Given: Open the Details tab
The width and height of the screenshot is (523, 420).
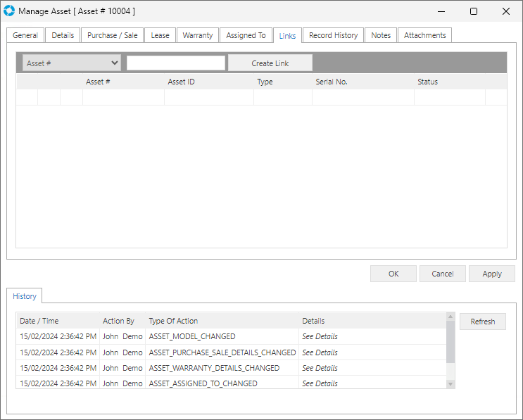Looking at the screenshot, I should tap(63, 35).
